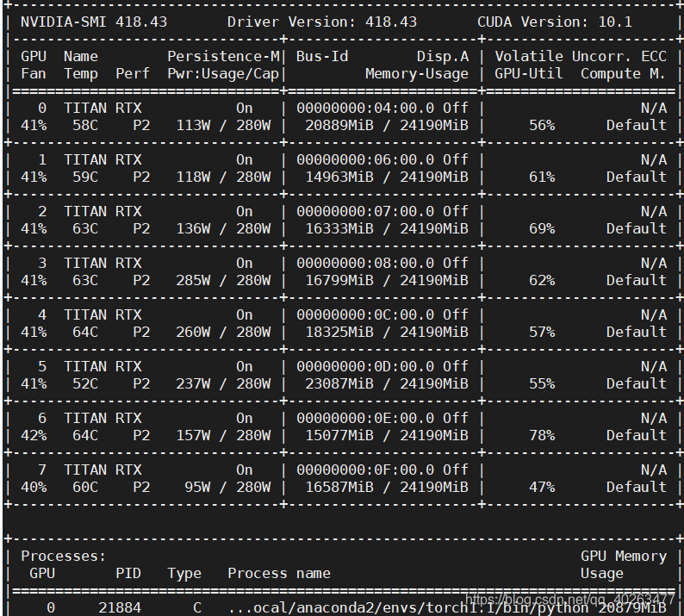This screenshot has width=684, height=616.
Task: Select memory value 15077MiB / 24190MiB
Action: click(387, 435)
